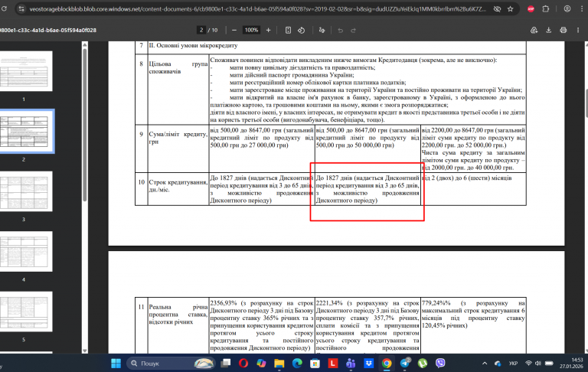Launch Opera browser from taskbar
The height and width of the screenshot is (372, 588).
[x=243, y=363]
